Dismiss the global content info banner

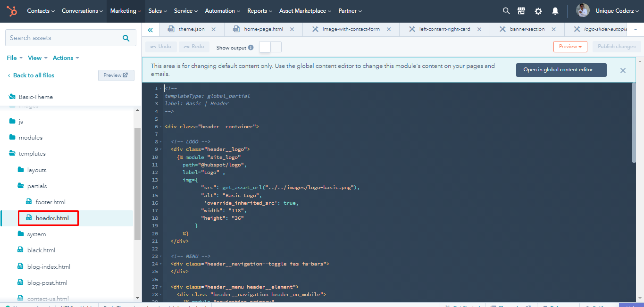tap(623, 70)
